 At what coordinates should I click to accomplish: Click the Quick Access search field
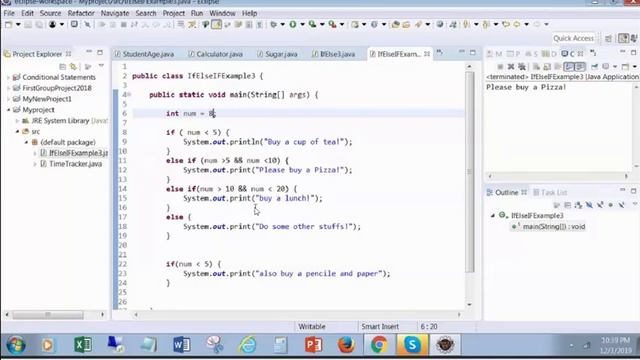point(573,38)
